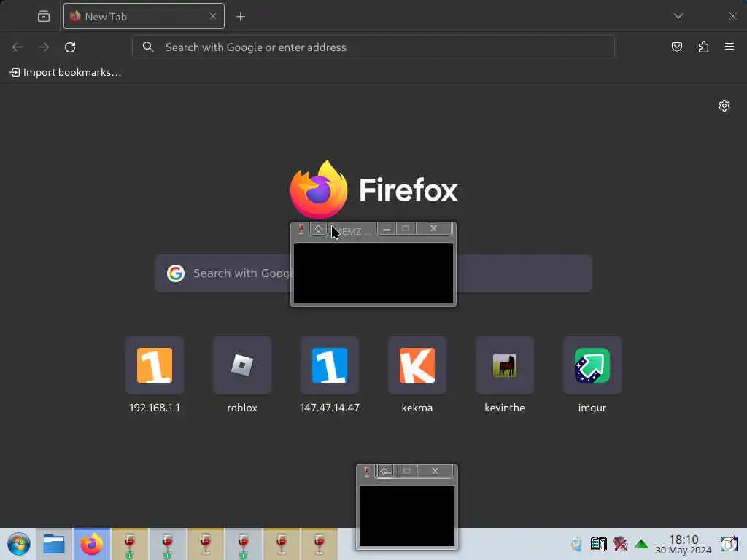Open new tab personalize settings gear
The height and width of the screenshot is (560, 747).
click(x=724, y=106)
